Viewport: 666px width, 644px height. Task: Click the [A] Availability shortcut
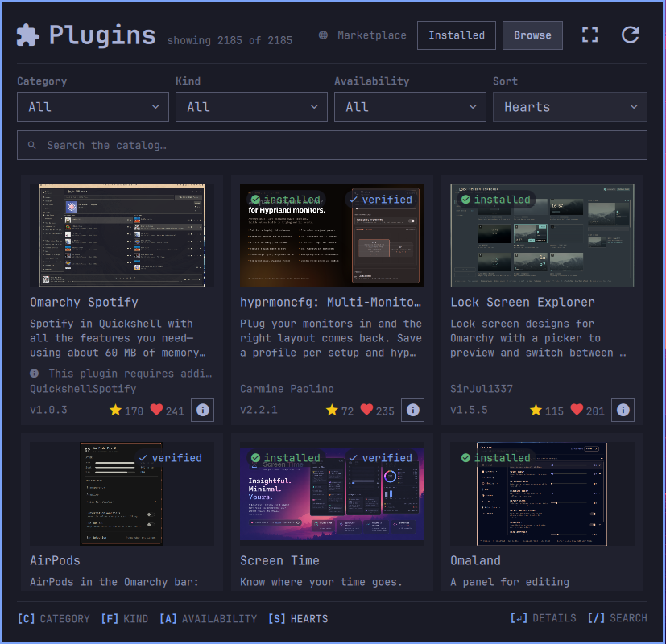[208, 618]
